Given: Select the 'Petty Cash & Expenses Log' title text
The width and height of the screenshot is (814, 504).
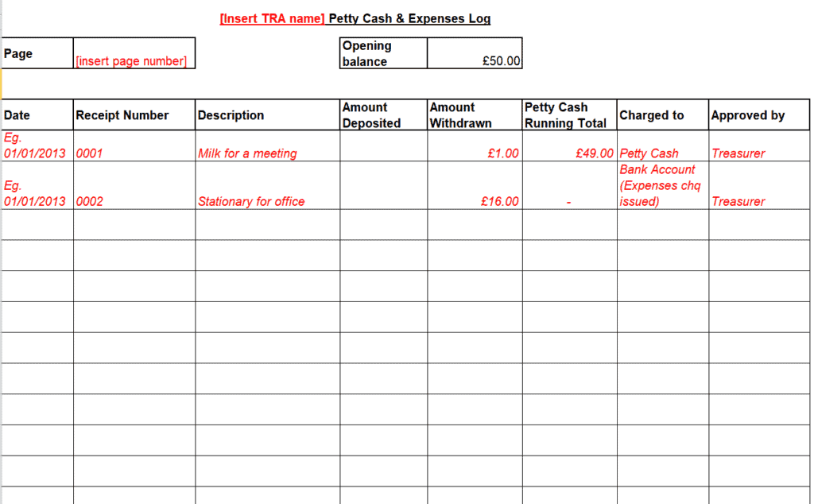Looking at the screenshot, I should click(x=409, y=19).
